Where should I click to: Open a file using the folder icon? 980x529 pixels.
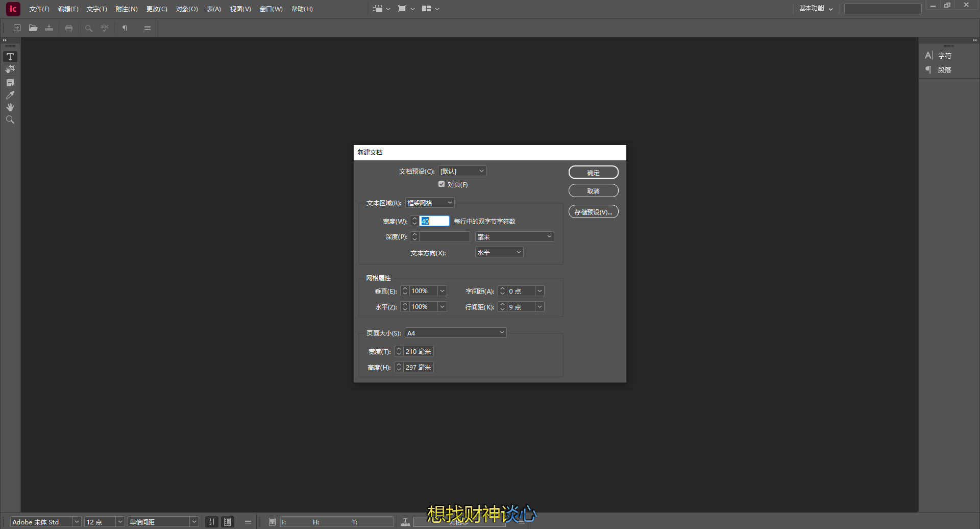click(x=33, y=28)
